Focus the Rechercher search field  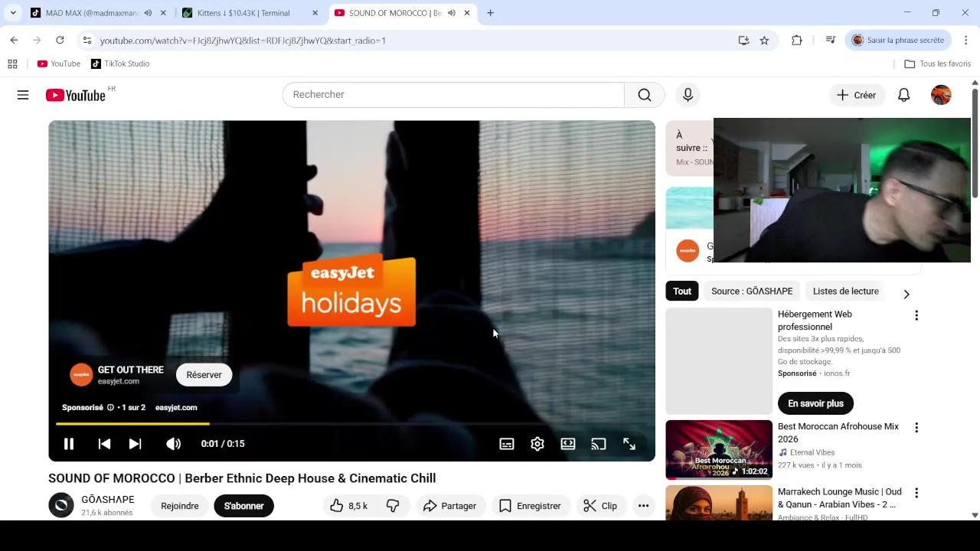point(453,95)
